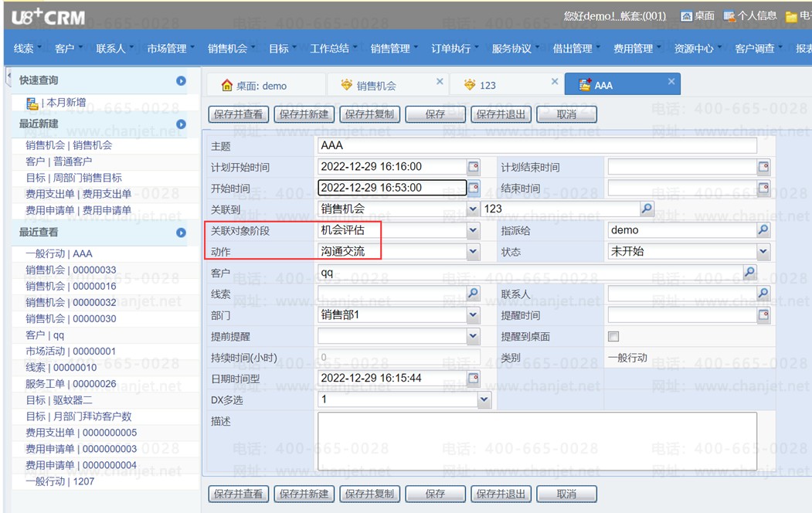Switch to the 123 tab
This screenshot has width=812, height=513.
506,85
